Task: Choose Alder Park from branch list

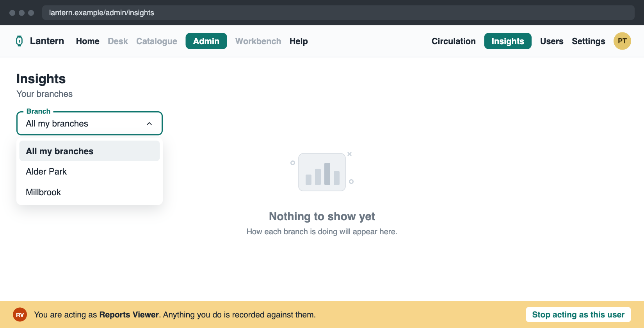Action: pyautogui.click(x=89, y=171)
